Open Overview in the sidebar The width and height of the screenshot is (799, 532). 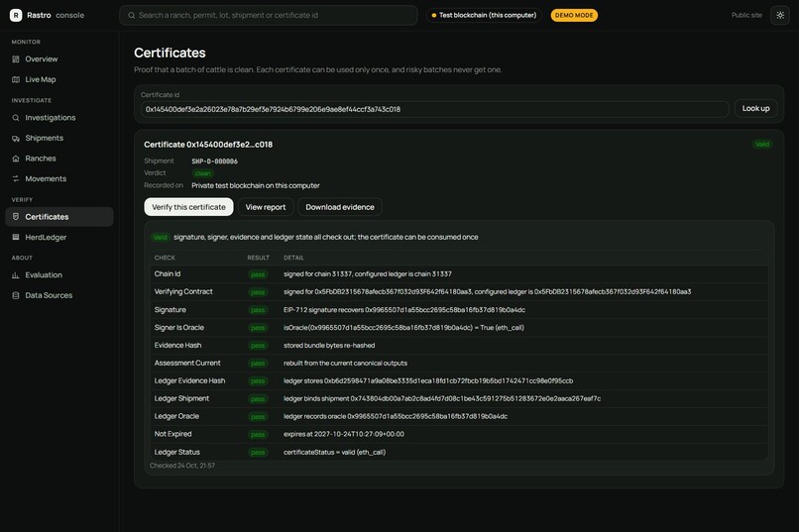tap(59, 59)
